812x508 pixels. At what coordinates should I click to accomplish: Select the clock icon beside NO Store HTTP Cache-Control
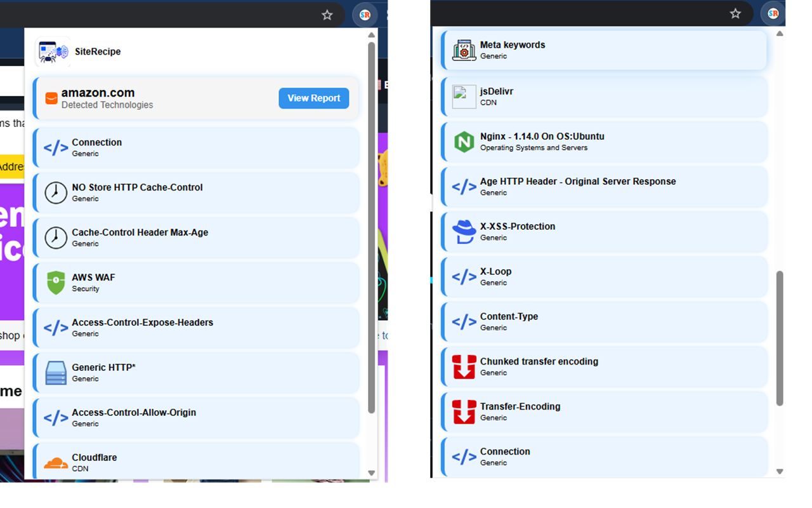point(56,192)
